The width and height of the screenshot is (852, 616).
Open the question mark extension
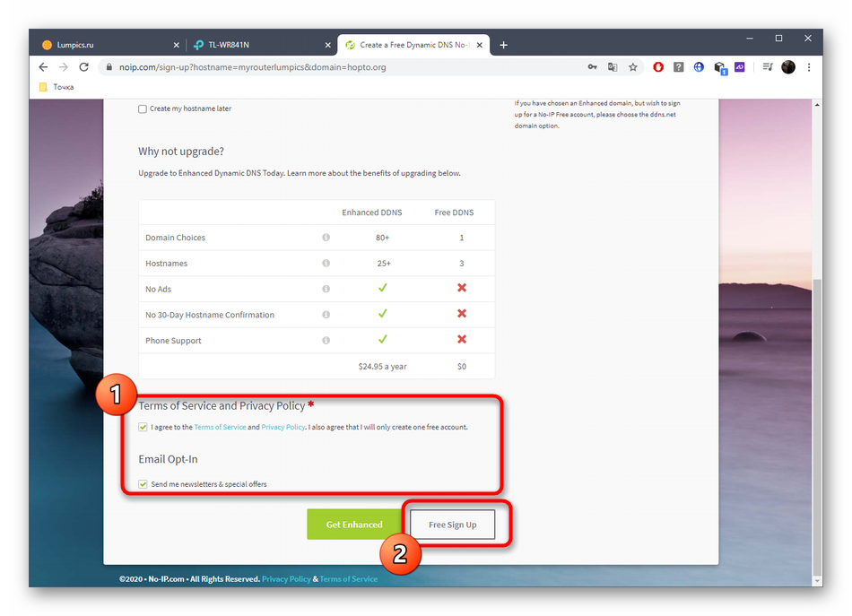click(679, 67)
